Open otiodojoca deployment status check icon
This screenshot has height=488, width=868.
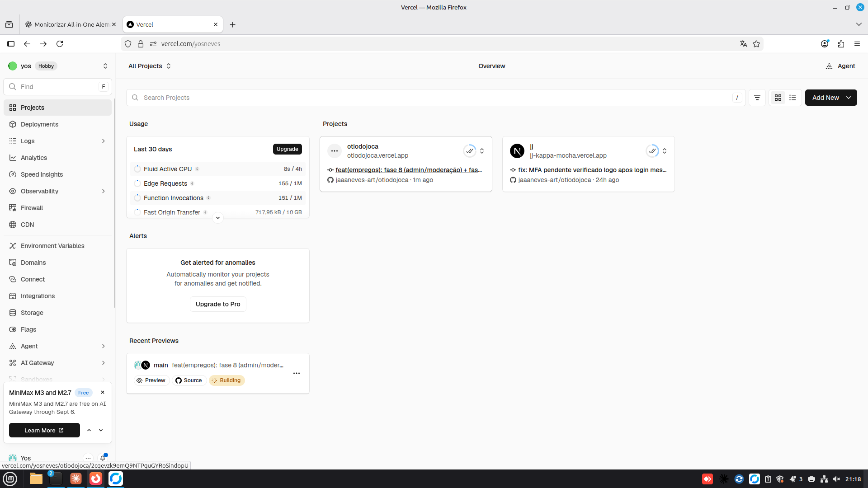tap(470, 151)
